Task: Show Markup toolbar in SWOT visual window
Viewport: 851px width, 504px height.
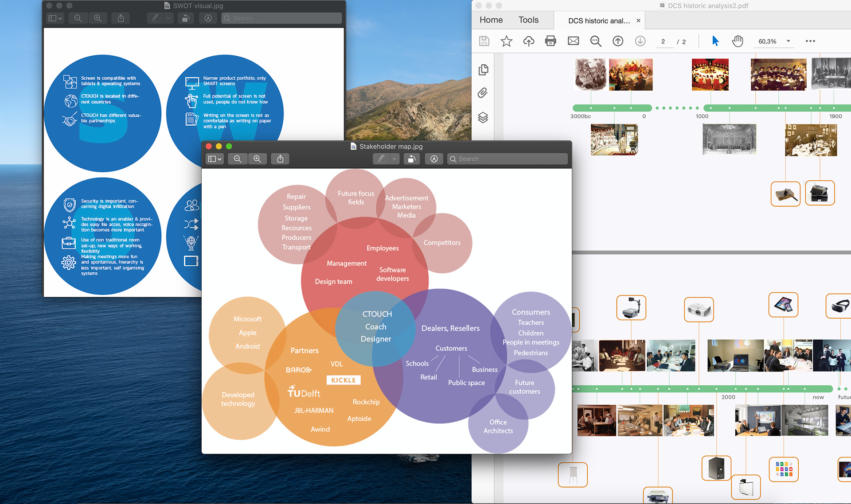Action: [x=208, y=18]
